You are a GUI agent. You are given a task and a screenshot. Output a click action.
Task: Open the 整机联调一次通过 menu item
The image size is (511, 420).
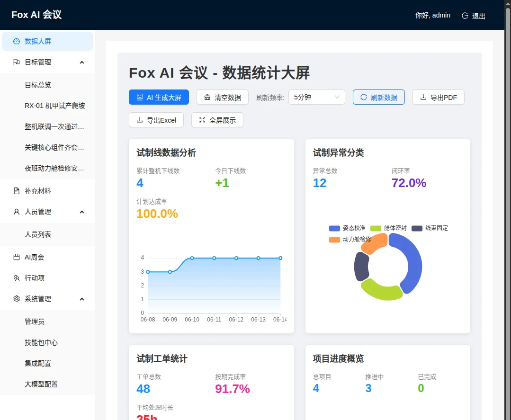pyautogui.click(x=47, y=127)
